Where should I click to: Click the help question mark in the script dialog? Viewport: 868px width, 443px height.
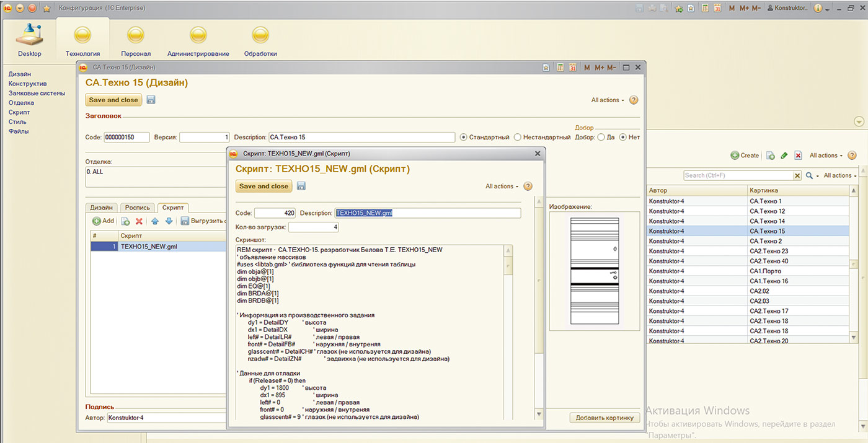point(528,186)
